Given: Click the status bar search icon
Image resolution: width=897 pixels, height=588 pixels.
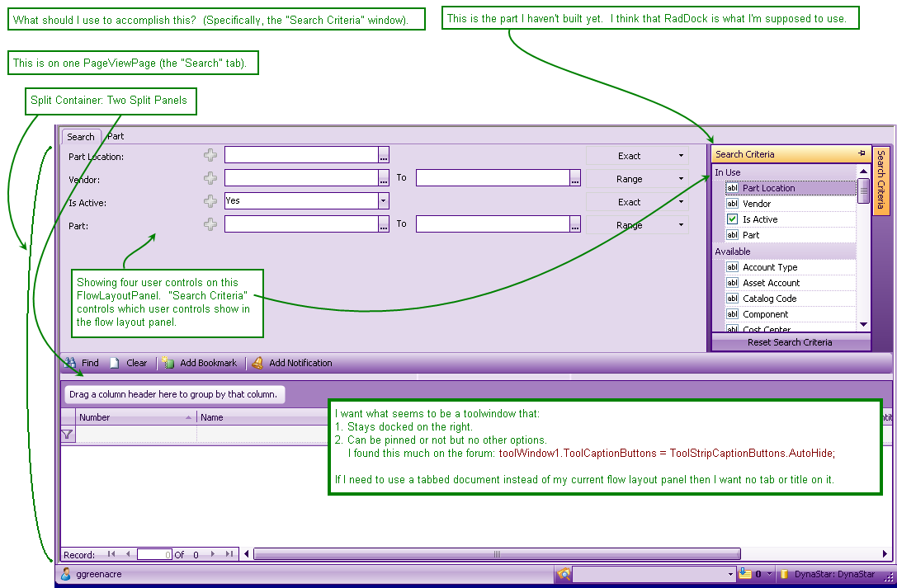Looking at the screenshot, I should click(x=564, y=574).
